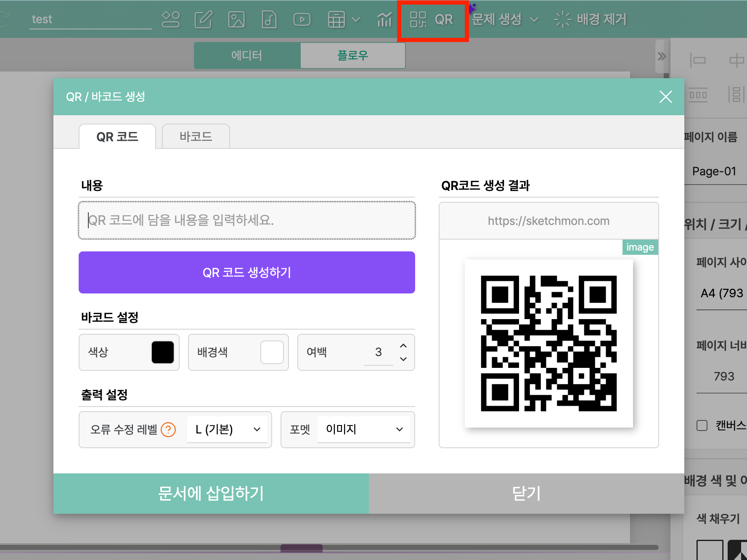Click the audio file insert icon
Viewport: 747px width, 560px height.
click(269, 19)
